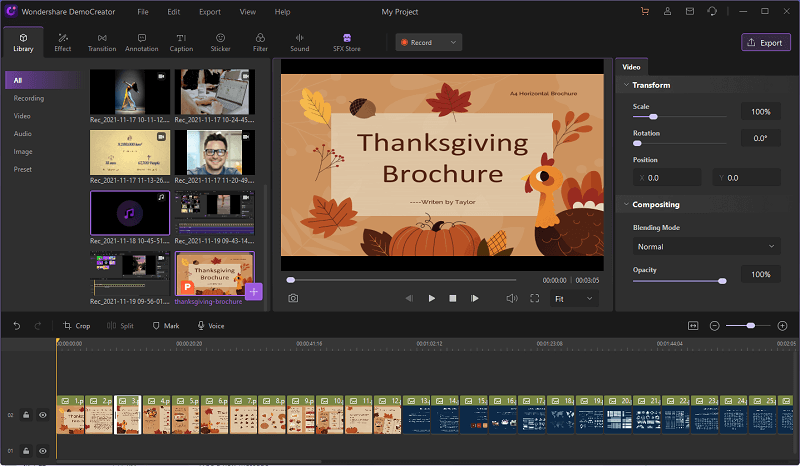This screenshot has height=466, width=800.
Task: Select the thanksgiving-brochure thumbnail
Action: coord(214,273)
